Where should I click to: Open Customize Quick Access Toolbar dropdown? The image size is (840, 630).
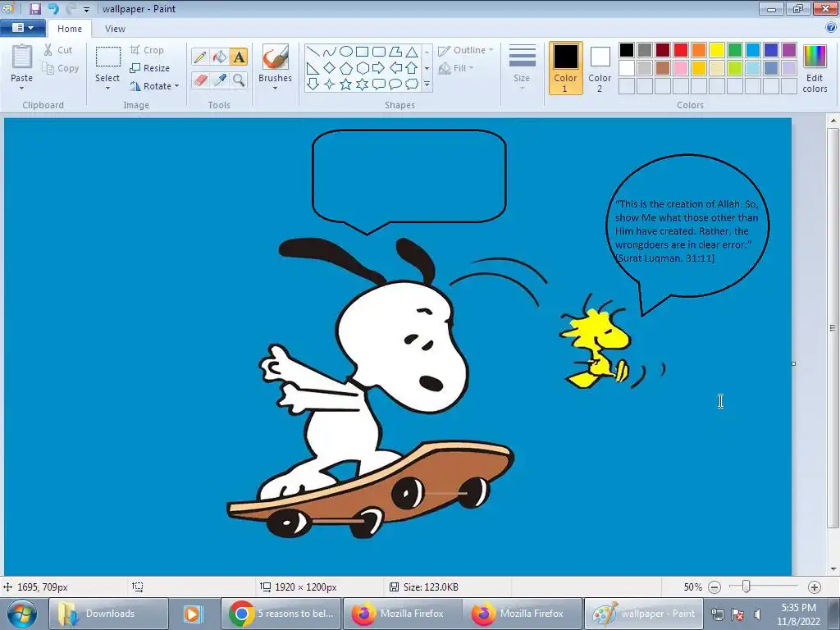point(86,9)
